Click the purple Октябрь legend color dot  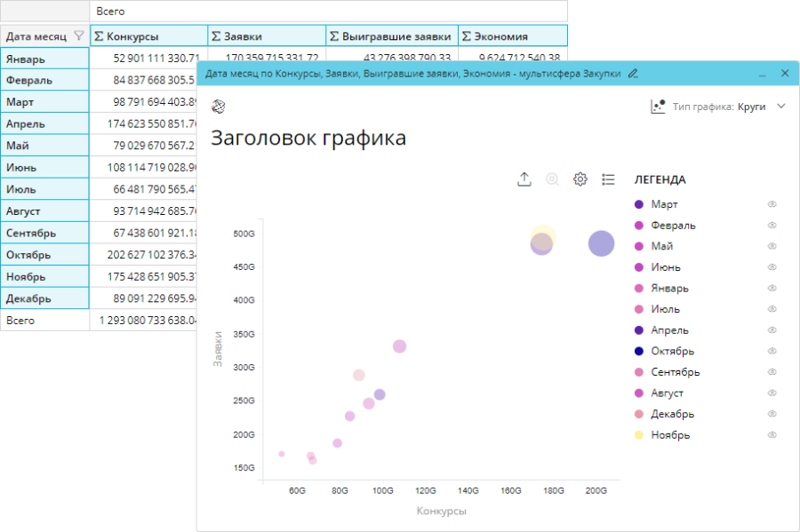tap(639, 352)
